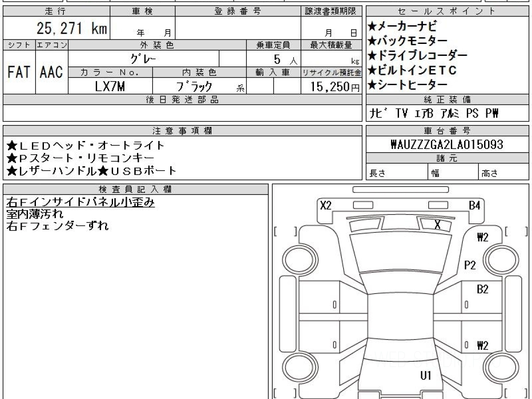Click the シフト label cell
Image resolution: width=532 pixels, height=399 pixels.
pos(19,45)
